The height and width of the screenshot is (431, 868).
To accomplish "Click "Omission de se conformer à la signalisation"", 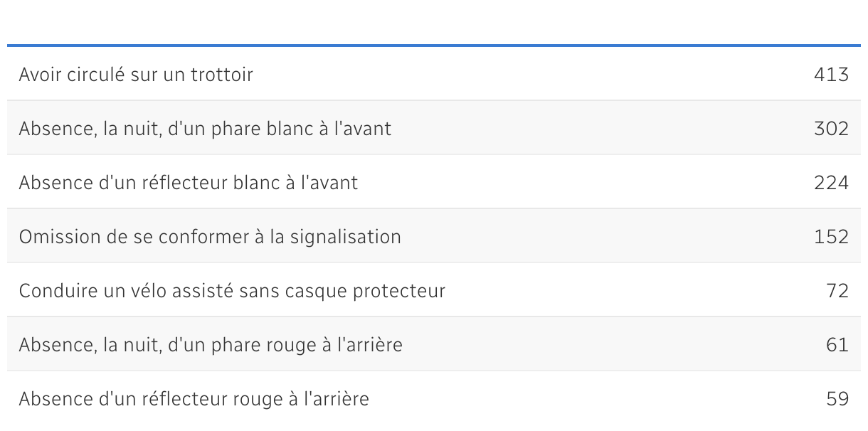I will 210,237.
